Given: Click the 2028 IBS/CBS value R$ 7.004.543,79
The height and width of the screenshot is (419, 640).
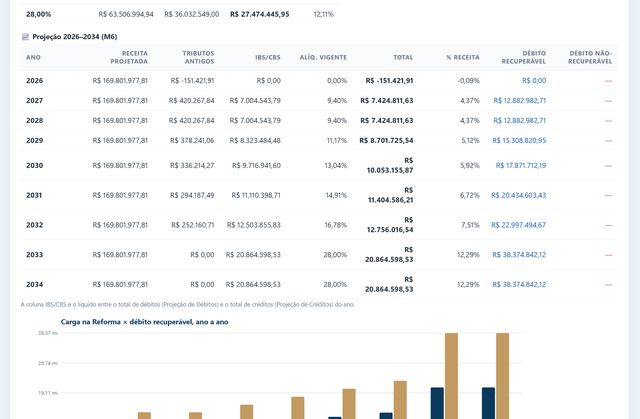Looking at the screenshot, I should 255,121.
